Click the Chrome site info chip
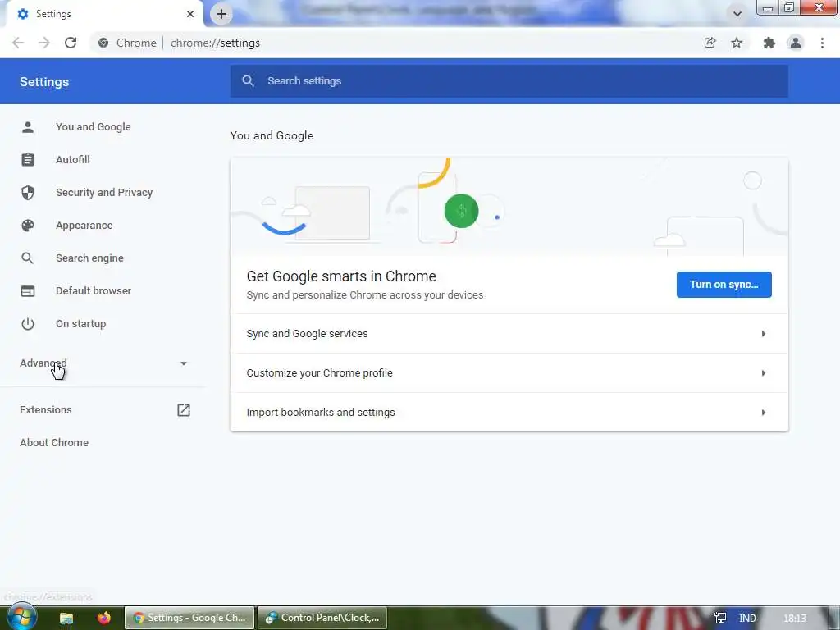This screenshot has width=840, height=630. coord(127,43)
